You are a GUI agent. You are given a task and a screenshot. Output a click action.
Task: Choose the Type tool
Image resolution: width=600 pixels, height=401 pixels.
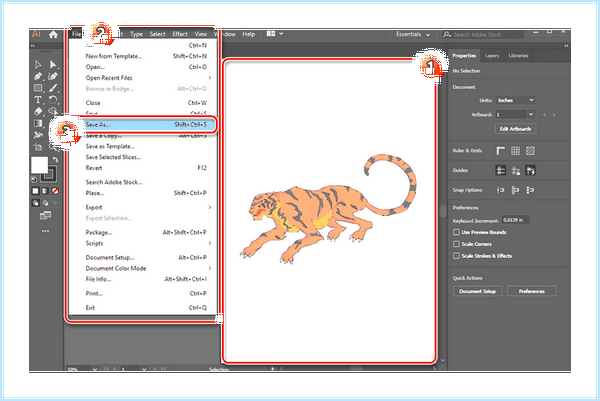(x=38, y=100)
